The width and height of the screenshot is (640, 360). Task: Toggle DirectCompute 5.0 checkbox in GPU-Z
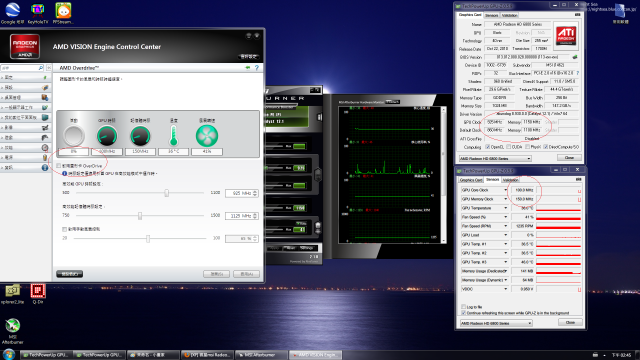pos(546,147)
